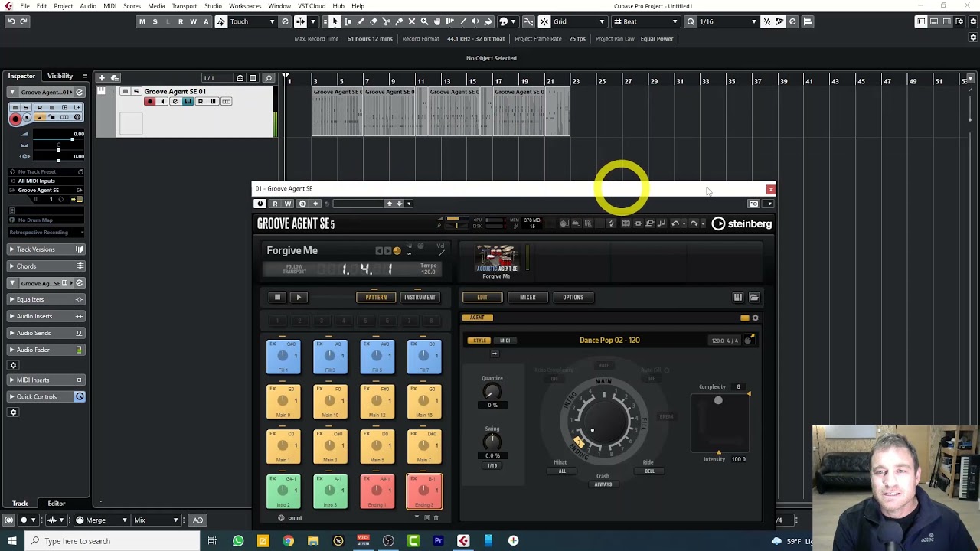Switch to the Visibility tab
Image resolution: width=980 pixels, height=551 pixels.
point(60,77)
